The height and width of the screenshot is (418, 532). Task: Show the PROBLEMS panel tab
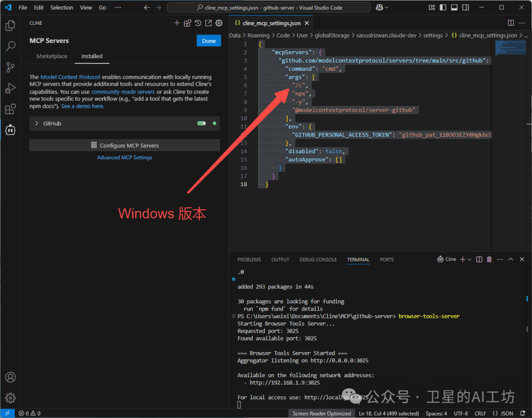(249, 259)
